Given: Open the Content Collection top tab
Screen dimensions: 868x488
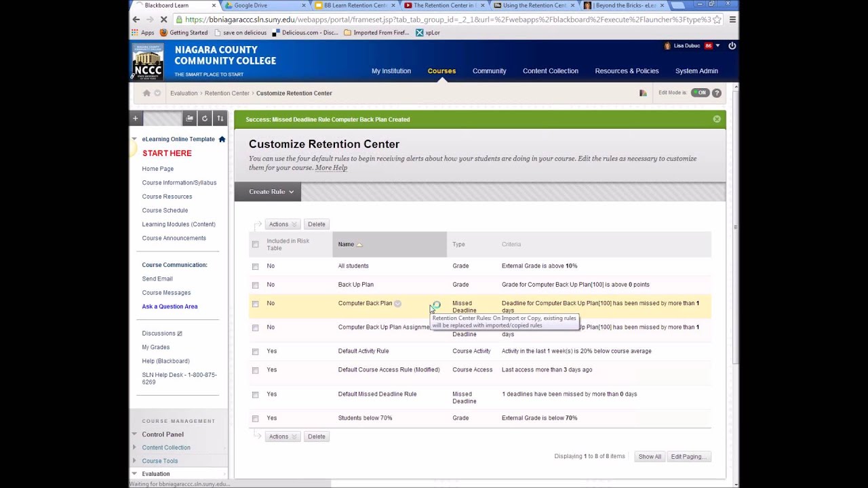Looking at the screenshot, I should [x=551, y=70].
